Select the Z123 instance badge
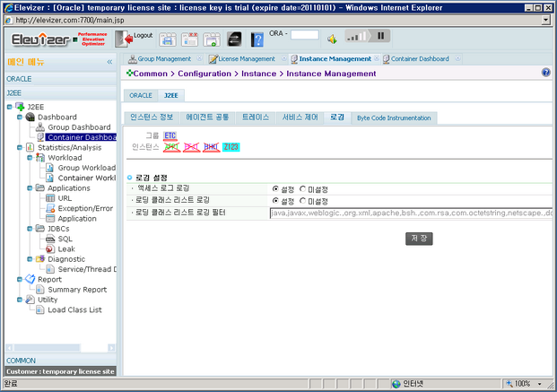The height and width of the screenshot is (392, 557). pos(231,147)
